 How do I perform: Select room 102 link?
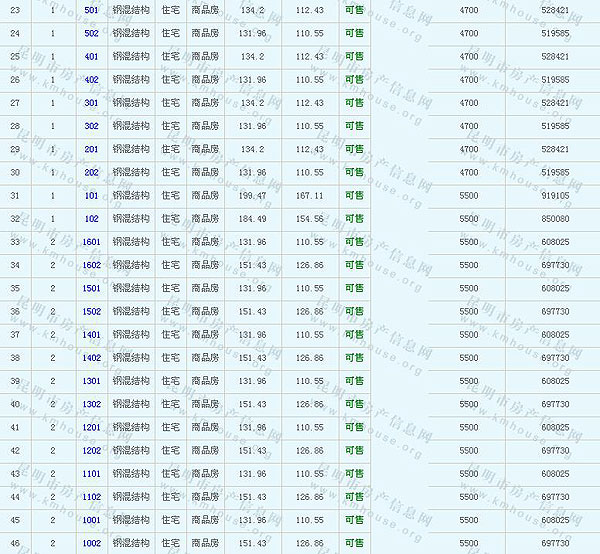pyautogui.click(x=91, y=218)
